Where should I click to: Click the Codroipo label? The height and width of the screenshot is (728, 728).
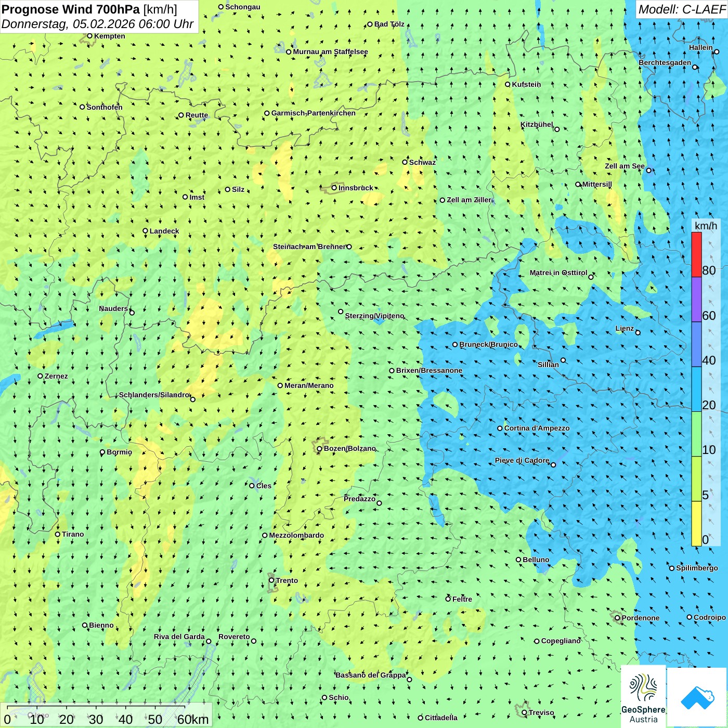(x=710, y=617)
